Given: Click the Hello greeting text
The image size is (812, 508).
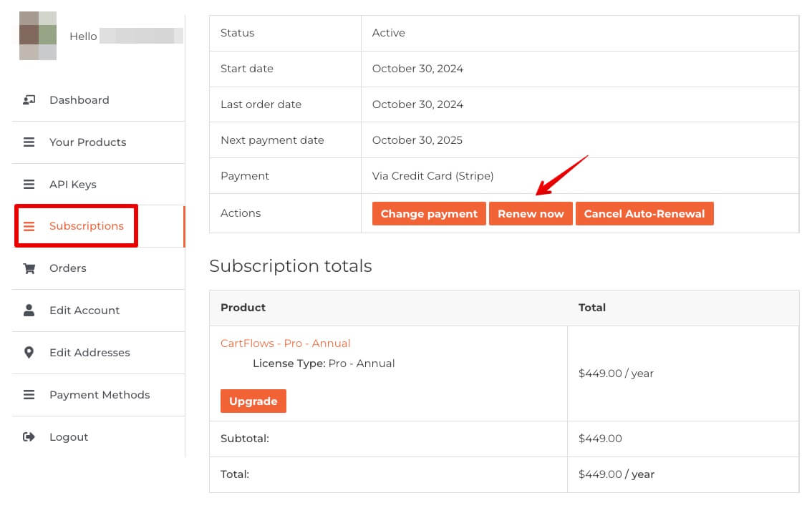Looking at the screenshot, I should [83, 36].
